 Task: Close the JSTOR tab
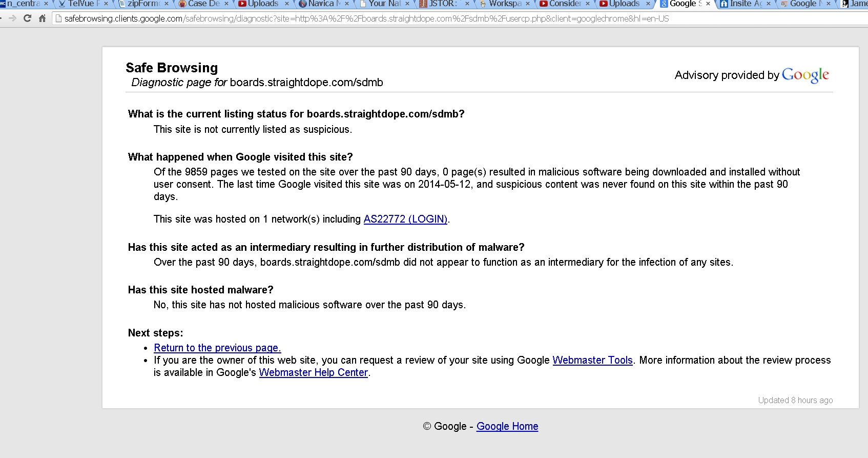click(467, 4)
